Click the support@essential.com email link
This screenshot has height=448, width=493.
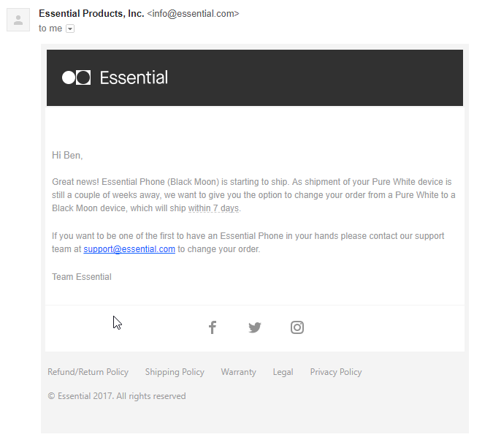click(129, 249)
